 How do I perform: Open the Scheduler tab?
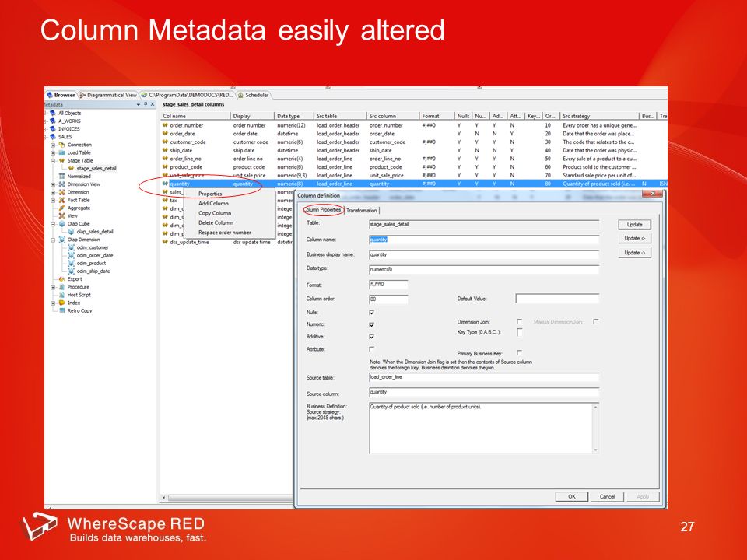[254, 95]
